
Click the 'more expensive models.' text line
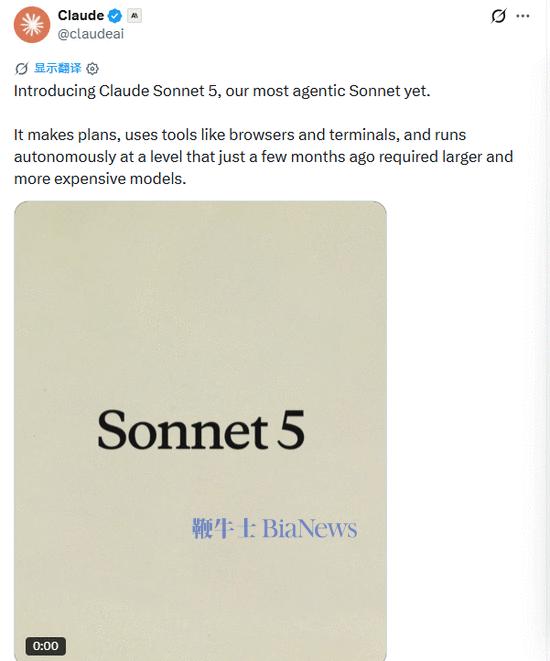tap(100, 179)
